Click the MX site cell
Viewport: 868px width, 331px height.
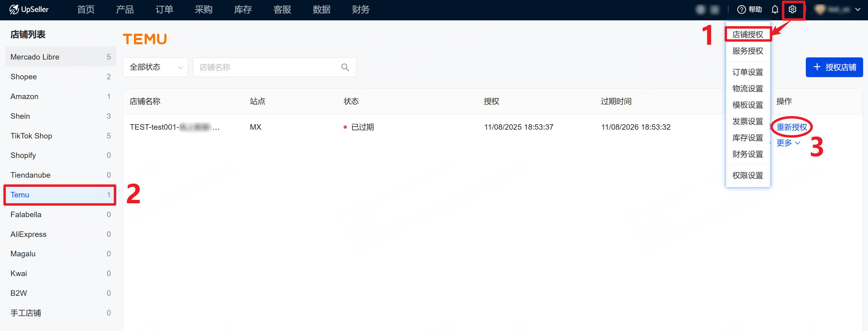[255, 127]
